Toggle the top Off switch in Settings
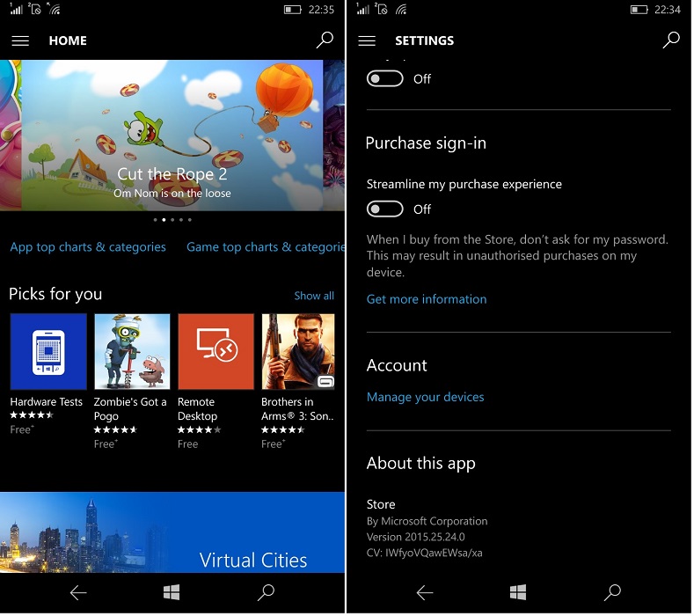Screen dimensions: 694x616 385,79
